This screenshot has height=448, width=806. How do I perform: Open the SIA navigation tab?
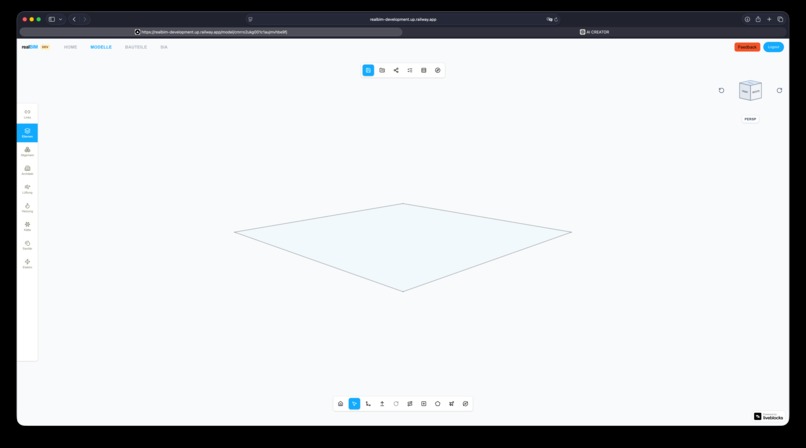163,47
